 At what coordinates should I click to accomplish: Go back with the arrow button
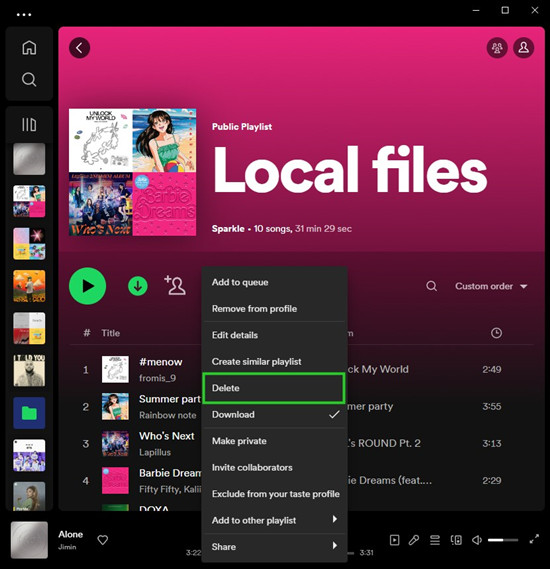click(x=79, y=48)
